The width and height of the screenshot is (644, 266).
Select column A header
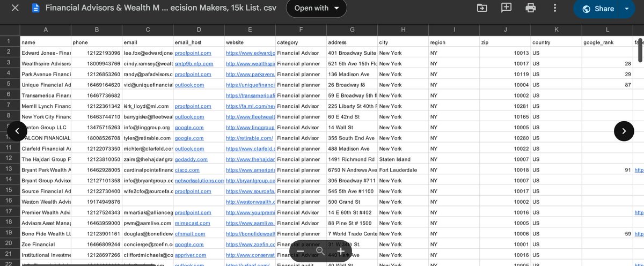click(x=45, y=30)
